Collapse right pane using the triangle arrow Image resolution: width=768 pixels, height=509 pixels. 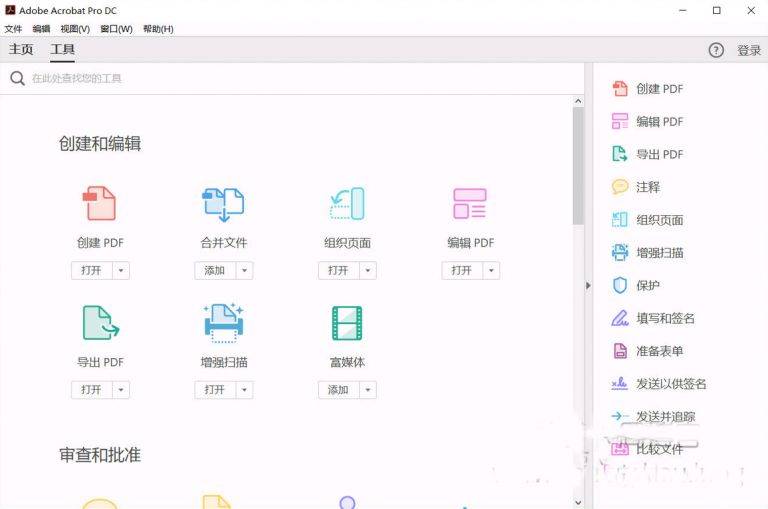[588, 285]
